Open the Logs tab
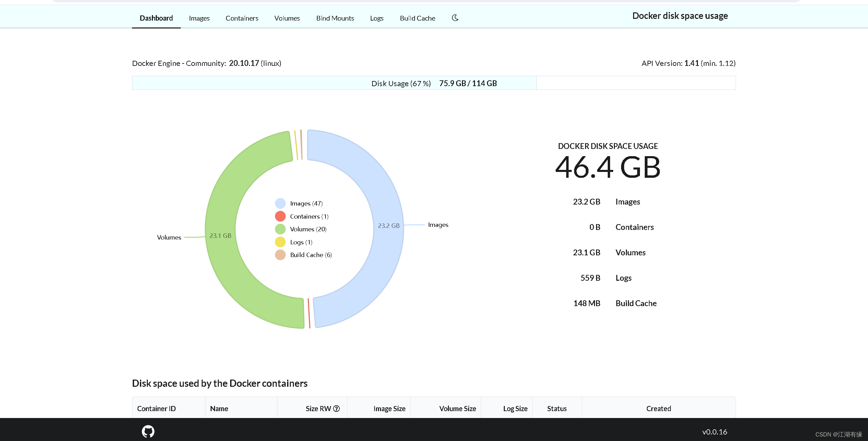This screenshot has height=441, width=868. [x=377, y=18]
